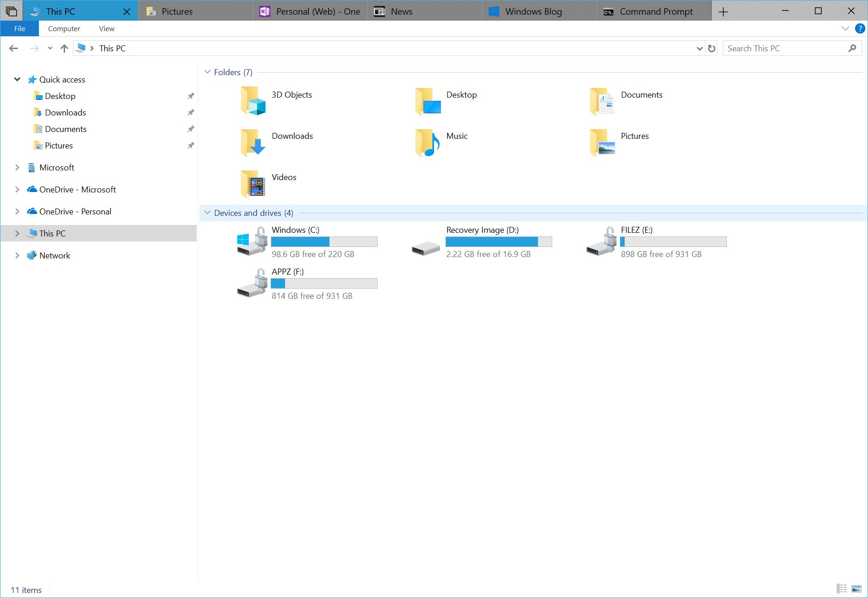Click the Windows (C:) capacity bar
The image size is (868, 598).
[x=324, y=241]
